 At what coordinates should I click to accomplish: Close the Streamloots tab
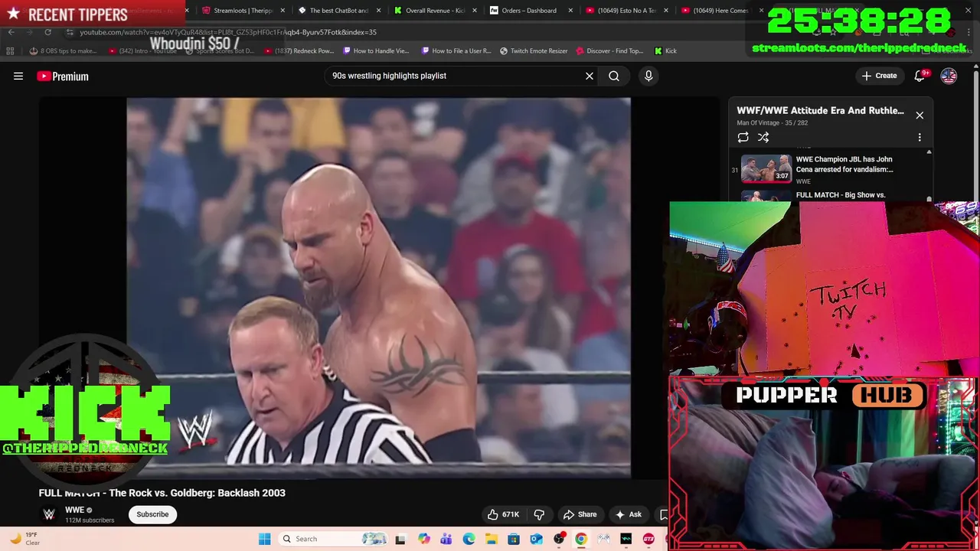tap(283, 11)
